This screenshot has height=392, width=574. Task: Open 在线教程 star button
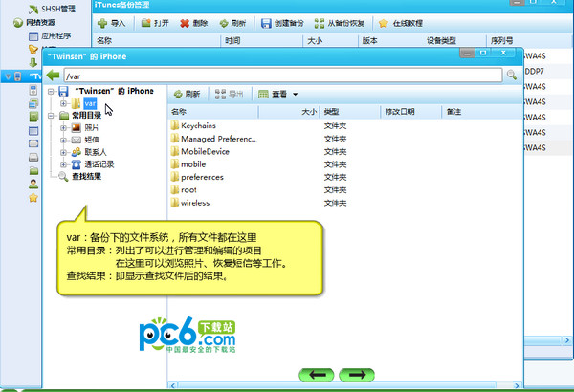point(401,24)
